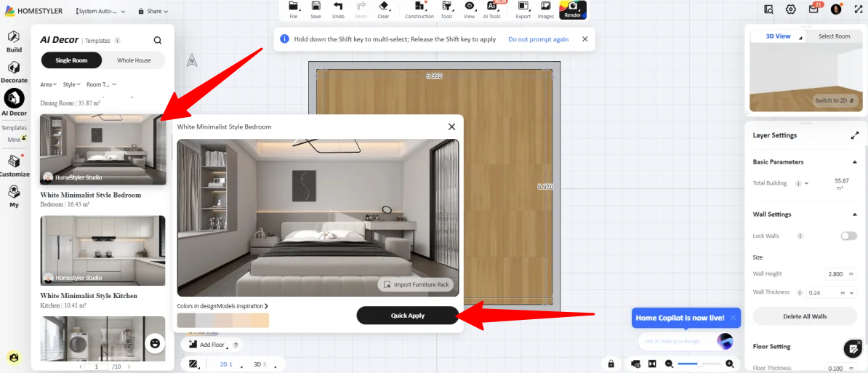Viewport: 868px width, 373px height.
Task: Click the zoom out magnifier icon
Action: coord(670,364)
